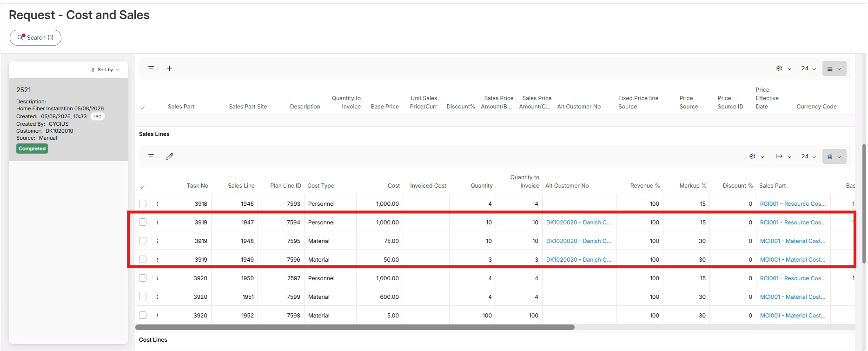The image size is (868, 351).
Task: Click the Revenue % column header
Action: pyautogui.click(x=645, y=186)
